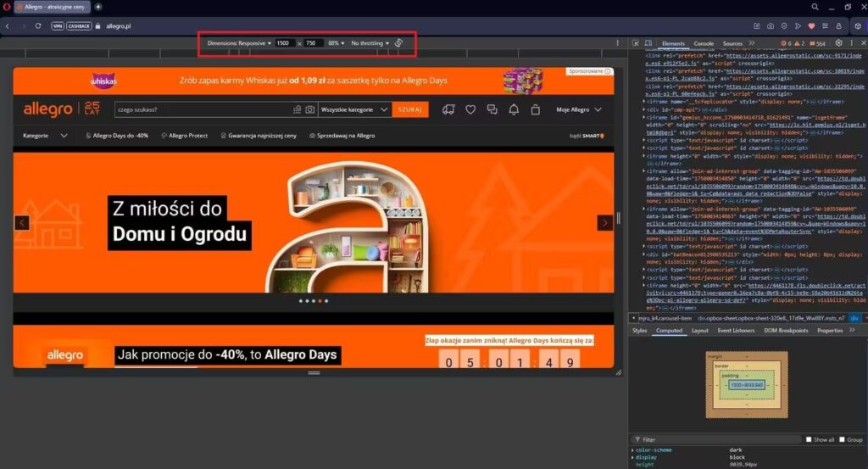Click the errors counter showing 6
Viewport: 868px width, 469px height.
[786, 43]
